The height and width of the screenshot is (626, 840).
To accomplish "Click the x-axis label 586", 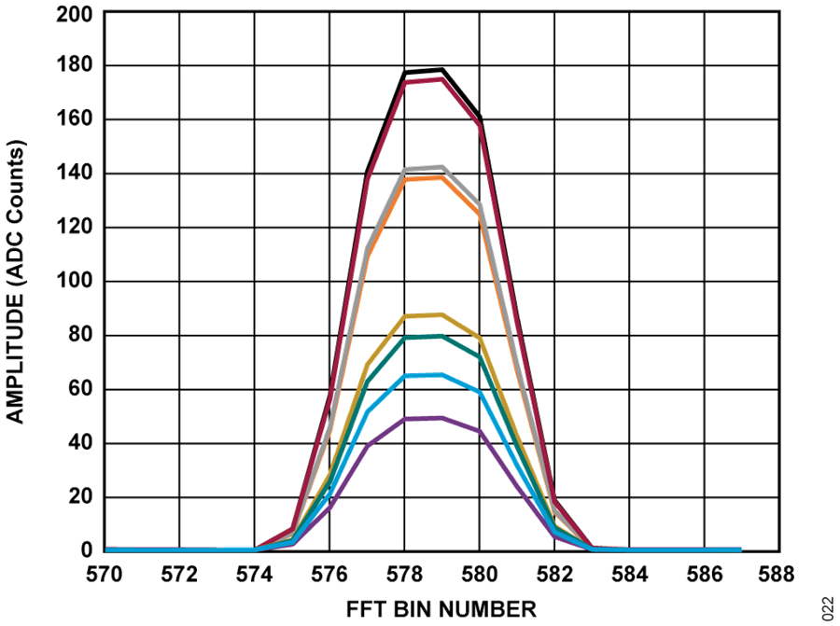I will (705, 575).
